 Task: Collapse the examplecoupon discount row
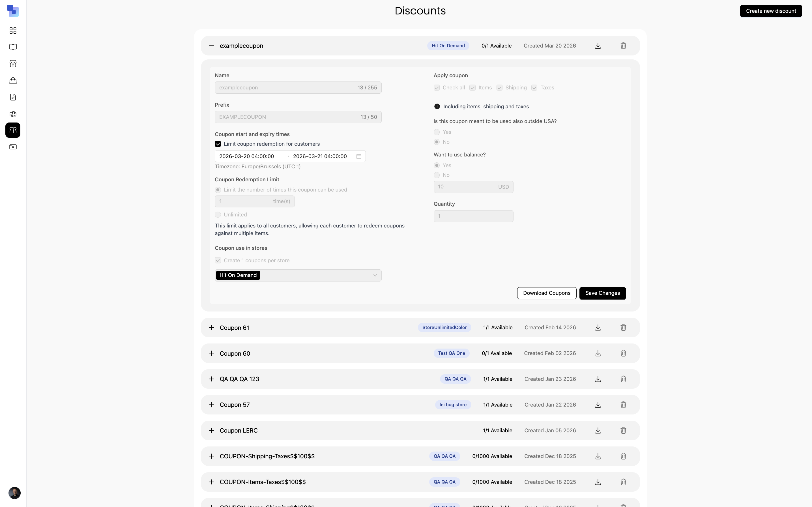(211, 46)
